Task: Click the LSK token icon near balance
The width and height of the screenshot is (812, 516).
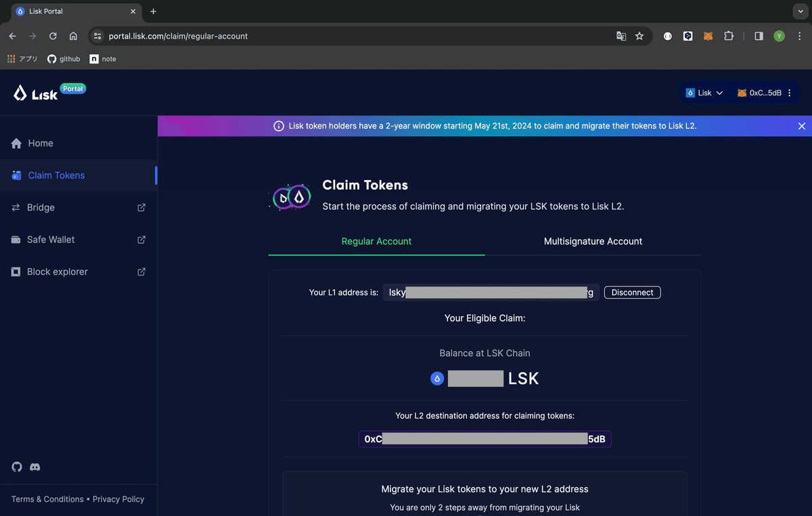Action: [437, 379]
